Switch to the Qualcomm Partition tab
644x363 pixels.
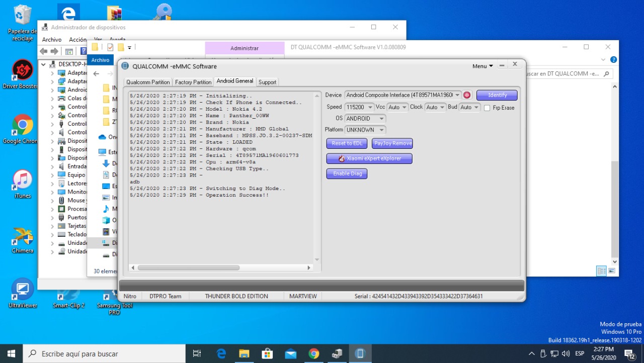pyautogui.click(x=148, y=82)
